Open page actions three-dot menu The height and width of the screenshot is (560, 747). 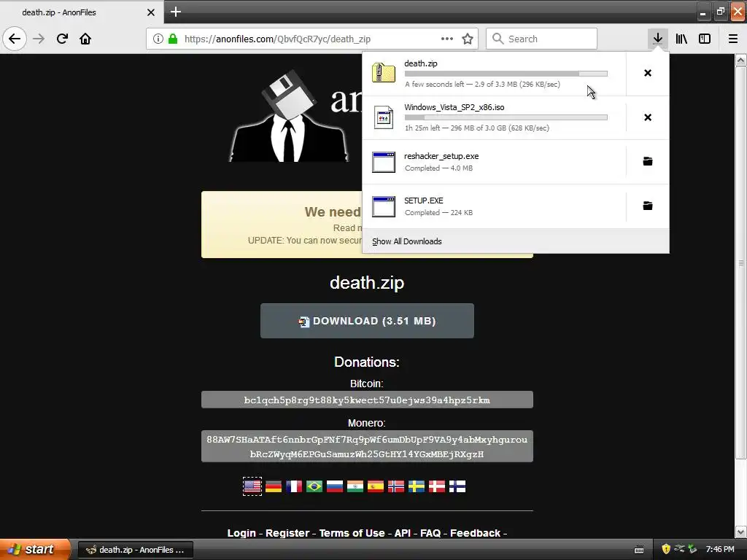click(447, 39)
